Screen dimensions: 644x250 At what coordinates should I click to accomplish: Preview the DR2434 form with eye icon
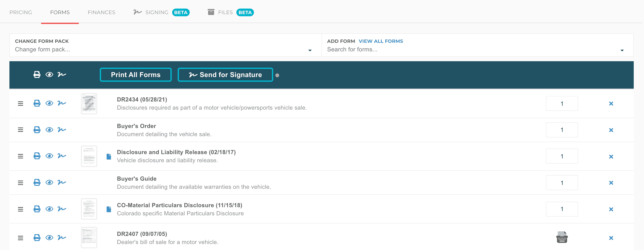pos(49,103)
